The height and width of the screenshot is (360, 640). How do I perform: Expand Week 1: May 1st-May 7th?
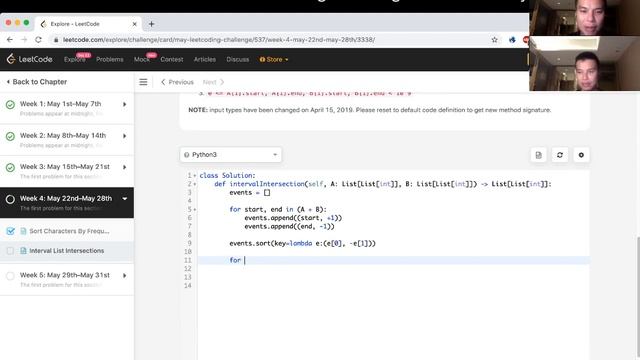[124, 104]
